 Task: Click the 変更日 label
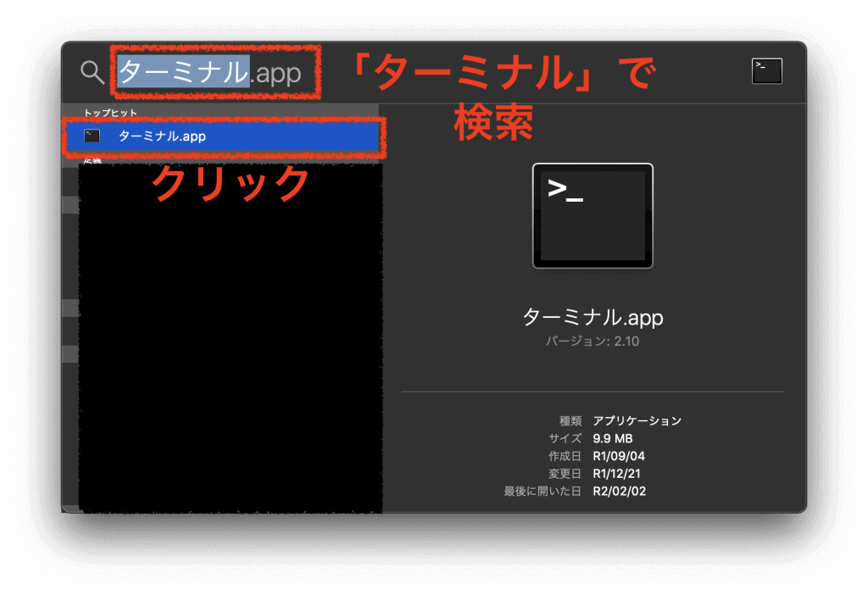point(565,474)
